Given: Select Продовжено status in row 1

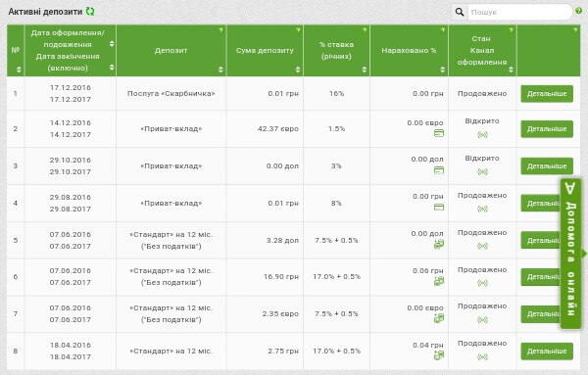Looking at the screenshot, I should coord(482,94).
